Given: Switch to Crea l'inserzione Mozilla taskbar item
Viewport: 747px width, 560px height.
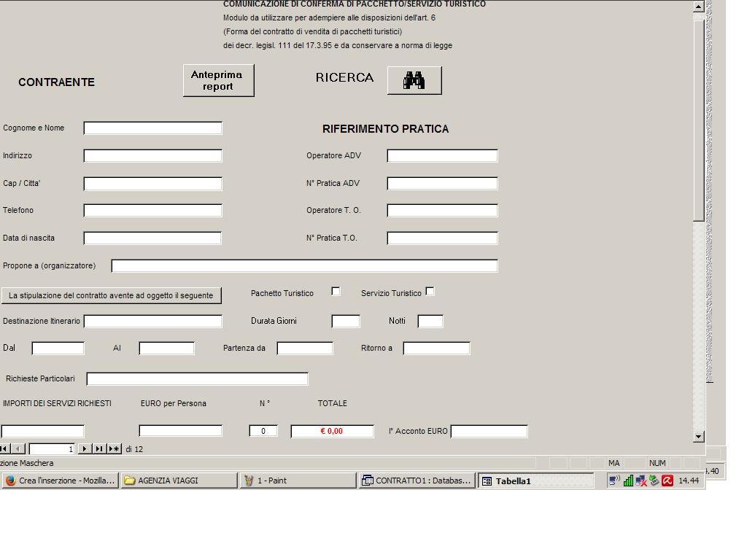Looking at the screenshot, I should pos(60,481).
